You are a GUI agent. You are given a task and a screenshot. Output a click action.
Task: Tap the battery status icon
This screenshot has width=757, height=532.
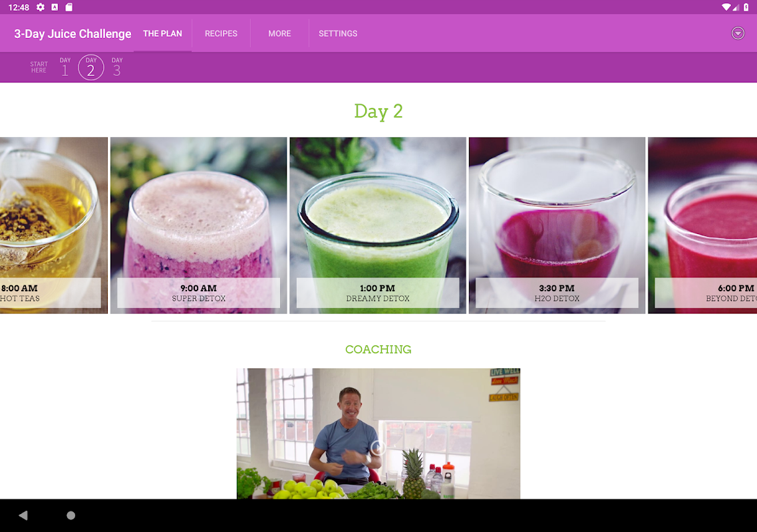[746, 7]
